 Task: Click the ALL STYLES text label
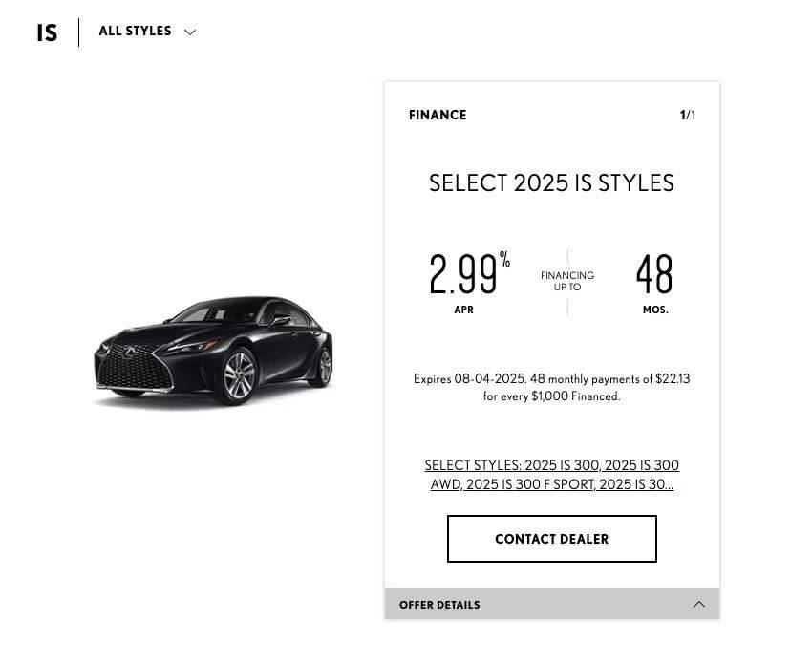[135, 32]
